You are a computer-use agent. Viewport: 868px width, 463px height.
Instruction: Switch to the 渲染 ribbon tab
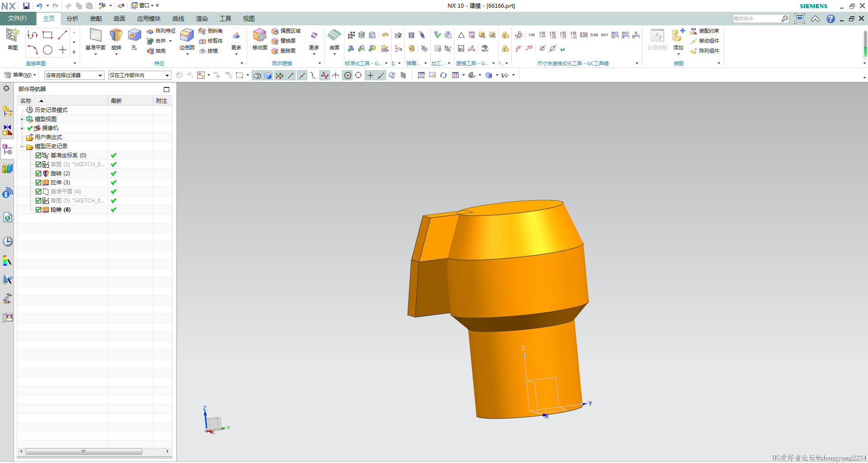(202, 19)
